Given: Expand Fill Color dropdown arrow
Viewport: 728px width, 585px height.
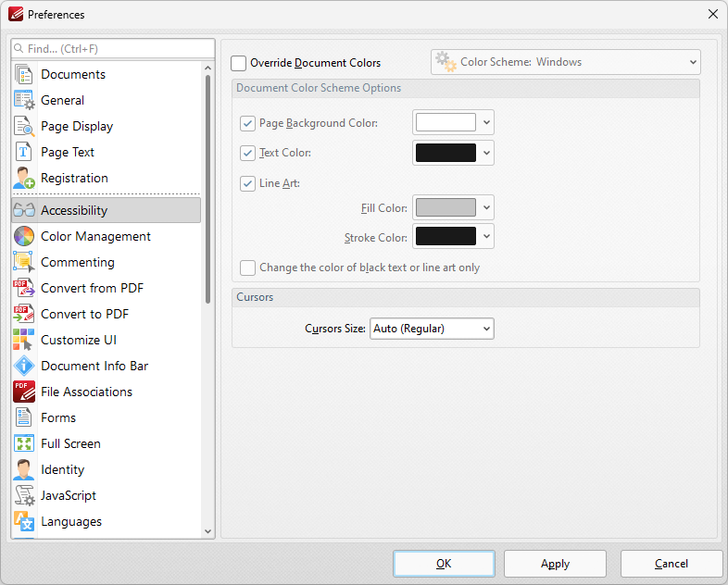Looking at the screenshot, I should [486, 207].
